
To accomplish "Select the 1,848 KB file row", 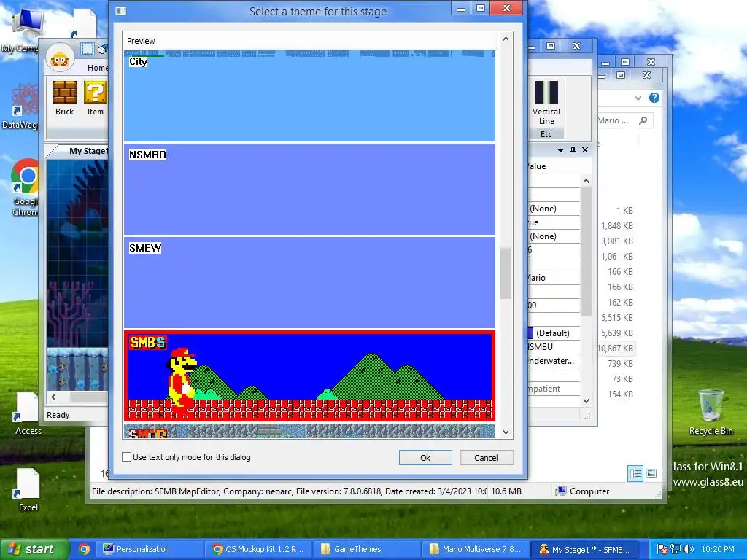I will click(616, 226).
